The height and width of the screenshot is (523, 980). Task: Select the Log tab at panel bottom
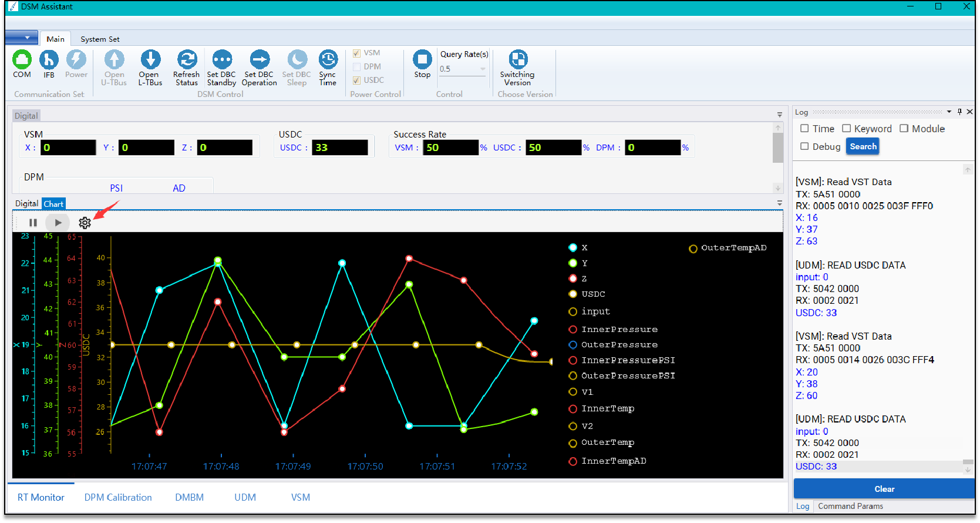point(803,506)
